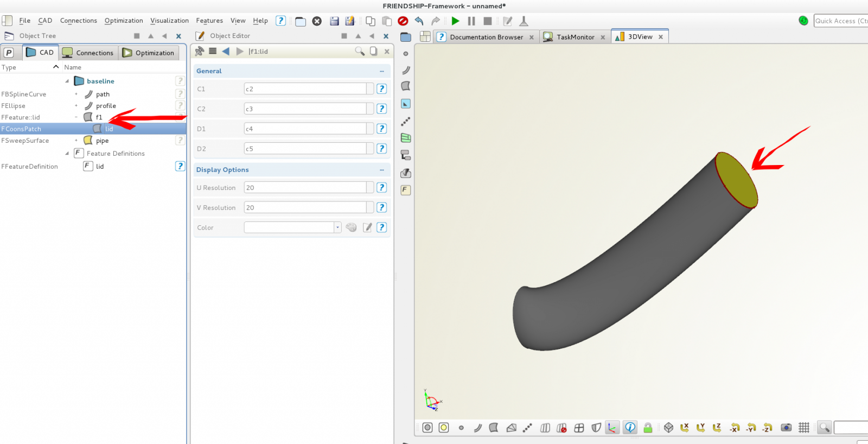Click the blue folder icon above the side toolbar
This screenshot has width=868, height=444.
(x=406, y=37)
